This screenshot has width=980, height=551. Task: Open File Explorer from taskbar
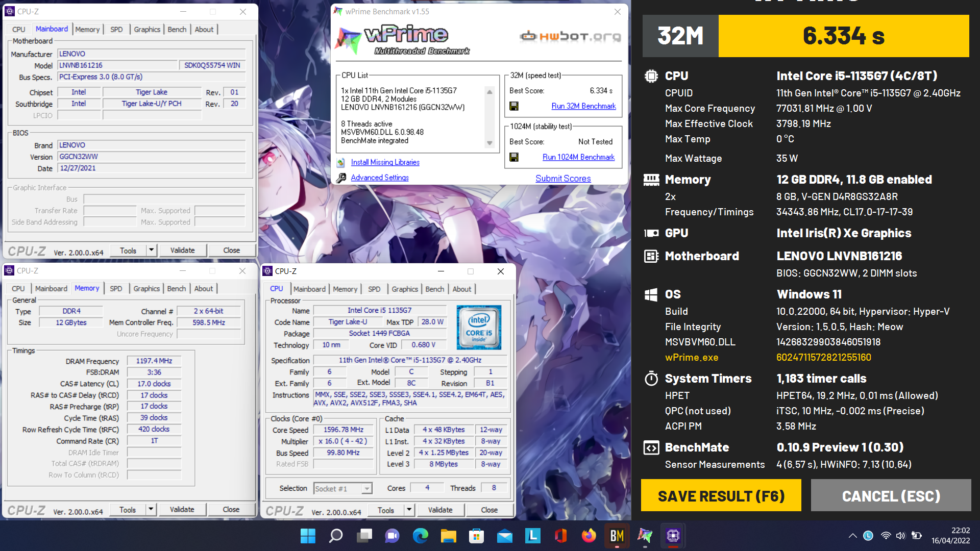(449, 536)
